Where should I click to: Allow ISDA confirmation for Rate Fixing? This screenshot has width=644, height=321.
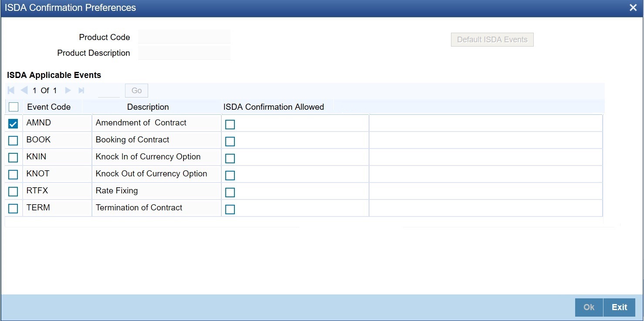(230, 193)
